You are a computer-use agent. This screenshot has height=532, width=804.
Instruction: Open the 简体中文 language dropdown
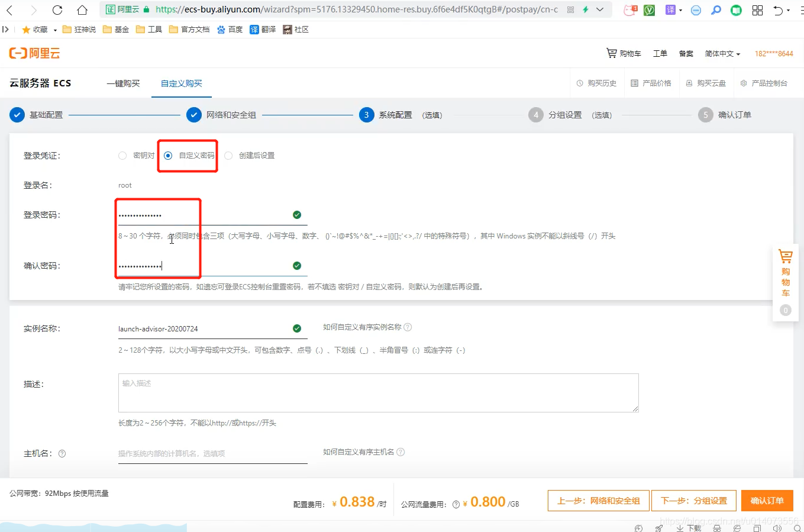coord(722,54)
